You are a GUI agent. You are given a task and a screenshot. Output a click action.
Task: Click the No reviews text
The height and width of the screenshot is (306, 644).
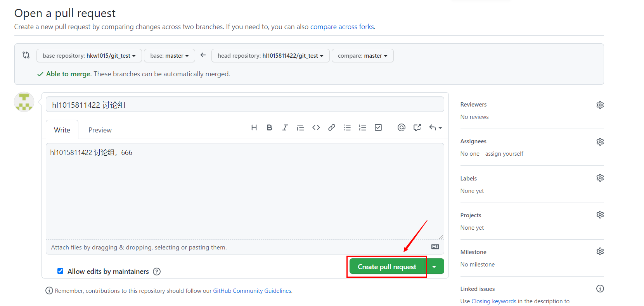point(474,117)
